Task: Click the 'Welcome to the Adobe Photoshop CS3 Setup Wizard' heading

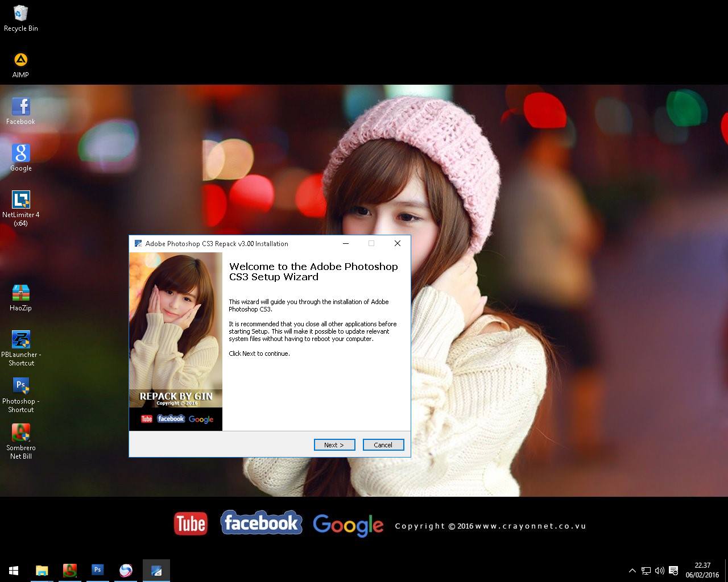Action: click(313, 272)
